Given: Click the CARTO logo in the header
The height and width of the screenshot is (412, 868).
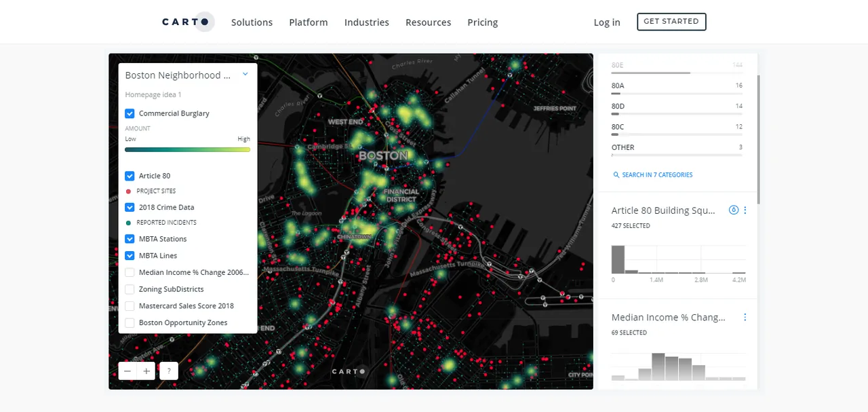Looking at the screenshot, I should (188, 22).
